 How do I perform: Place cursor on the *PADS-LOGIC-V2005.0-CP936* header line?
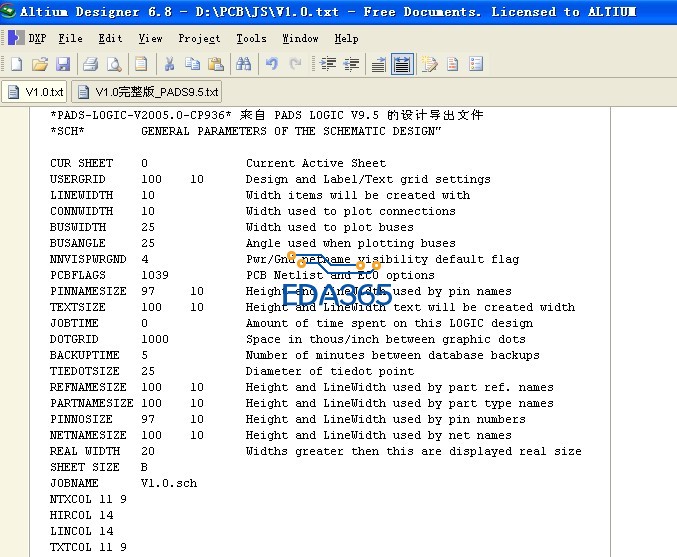(266, 115)
